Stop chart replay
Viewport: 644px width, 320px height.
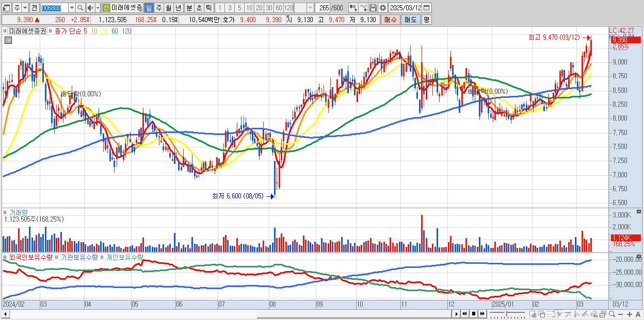474,314
